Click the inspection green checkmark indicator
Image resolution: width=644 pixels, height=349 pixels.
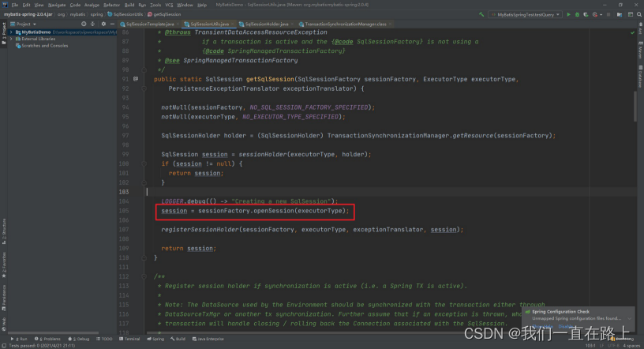(x=632, y=32)
